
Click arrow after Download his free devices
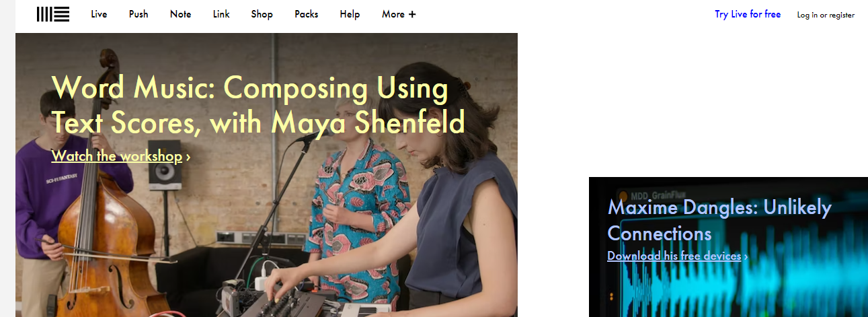[746, 256]
